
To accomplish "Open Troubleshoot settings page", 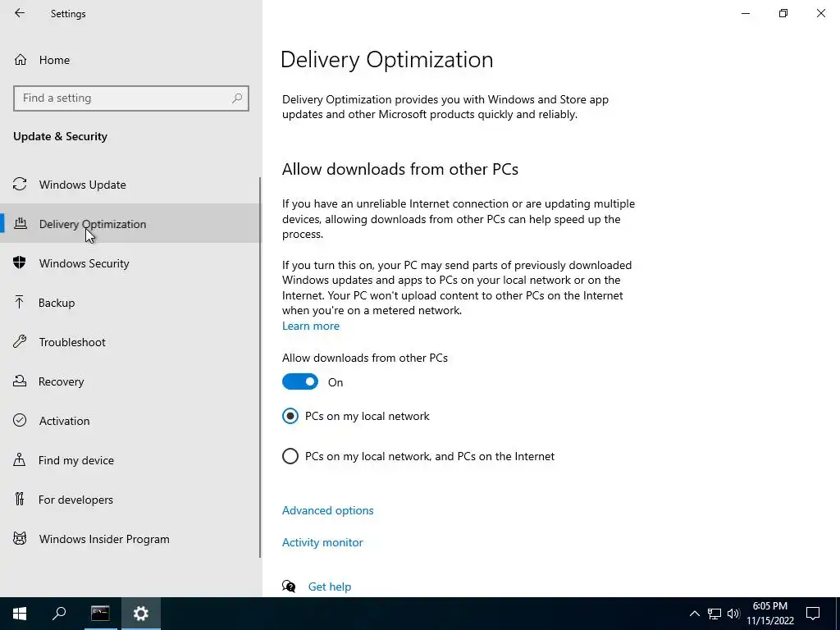I will [130, 342].
